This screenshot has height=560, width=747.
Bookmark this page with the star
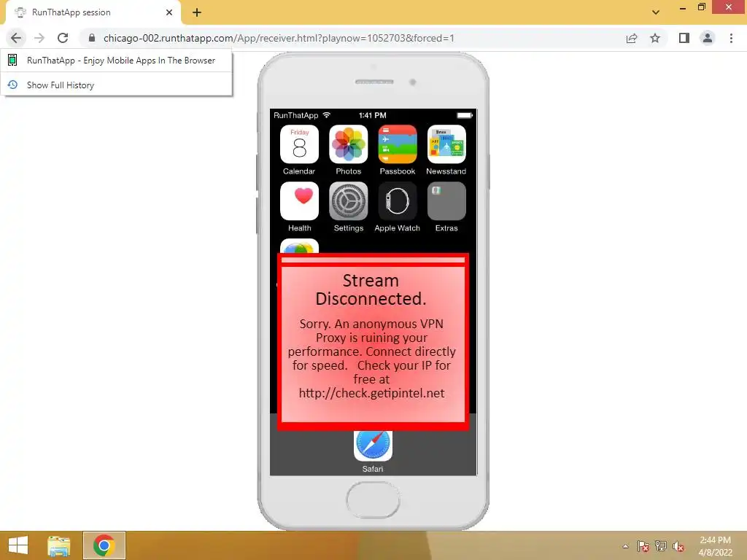655,38
